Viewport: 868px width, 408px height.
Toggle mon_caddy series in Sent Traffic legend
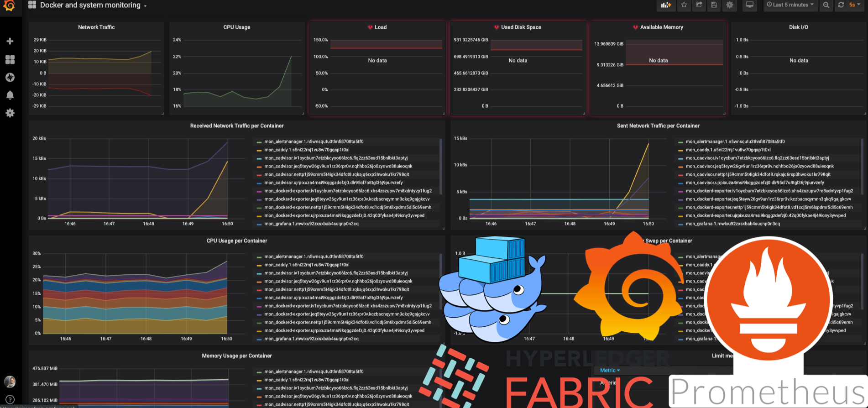[x=728, y=150]
